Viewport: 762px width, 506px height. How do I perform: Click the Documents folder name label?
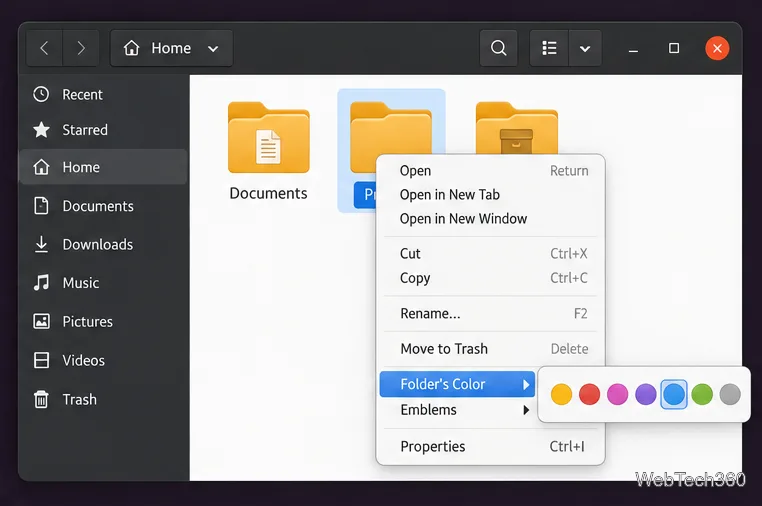tap(268, 193)
